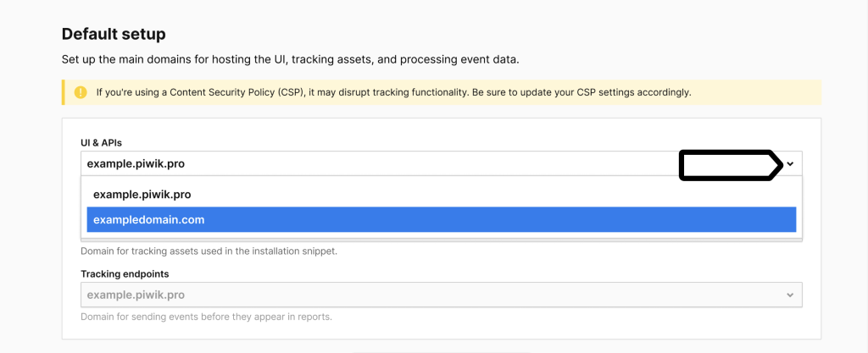The width and height of the screenshot is (868, 353).
Task: Click the Tracking endpoints chevron arrow
Action: tap(790, 295)
